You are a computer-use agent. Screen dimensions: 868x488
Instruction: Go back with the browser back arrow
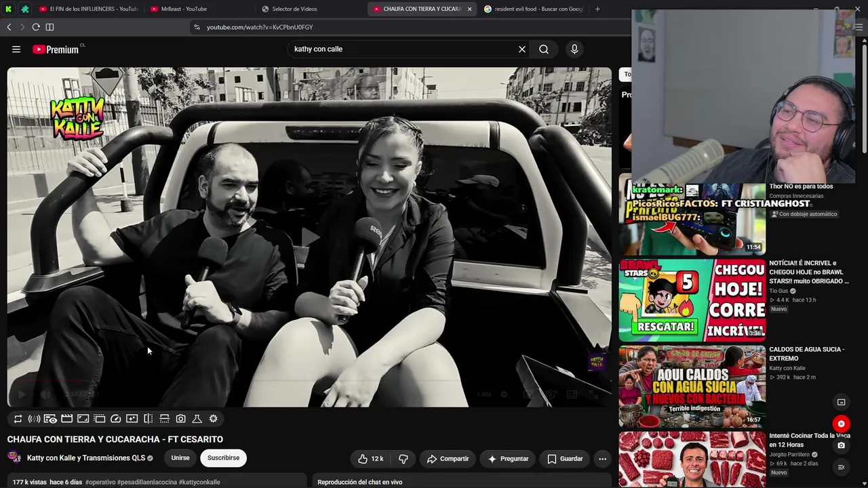coord(9,27)
